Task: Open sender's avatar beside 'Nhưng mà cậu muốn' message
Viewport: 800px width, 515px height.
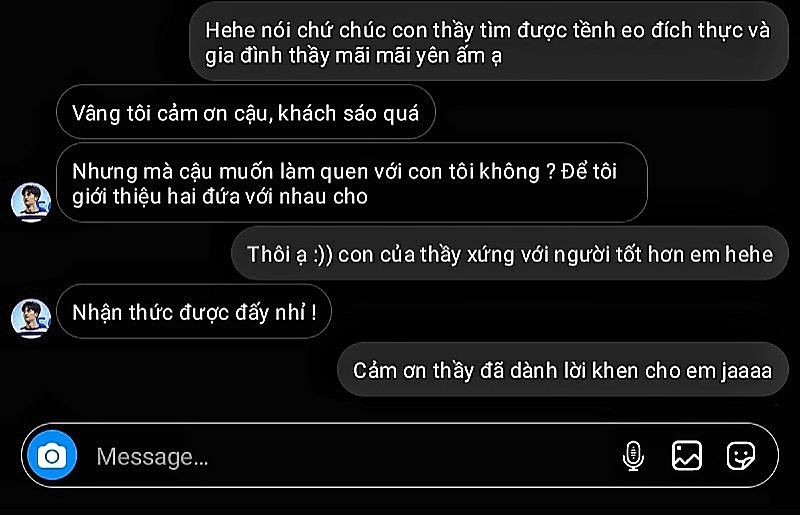Action: coord(31,202)
